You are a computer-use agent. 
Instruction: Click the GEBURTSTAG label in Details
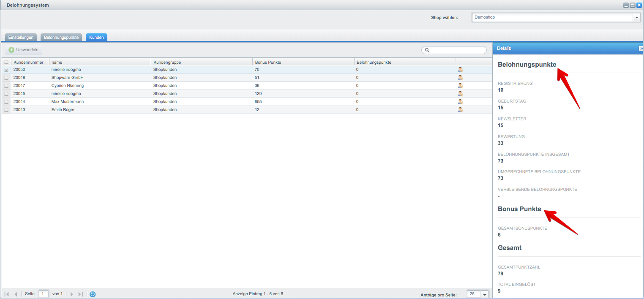pyautogui.click(x=512, y=101)
